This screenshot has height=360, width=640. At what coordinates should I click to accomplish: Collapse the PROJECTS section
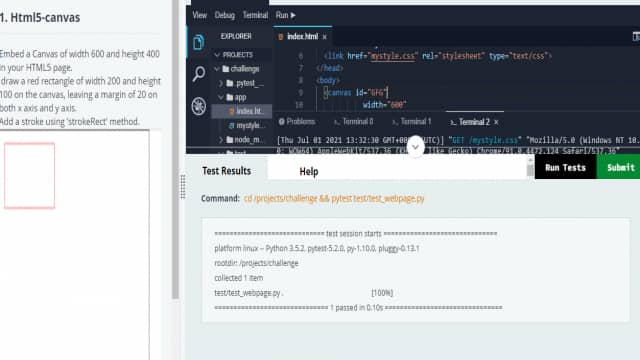coord(217,55)
